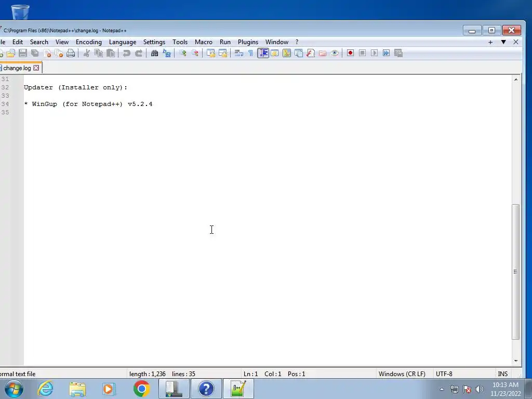The width and height of the screenshot is (532, 399).
Task: Close the current document via toolbar Close icon
Action: (47, 54)
